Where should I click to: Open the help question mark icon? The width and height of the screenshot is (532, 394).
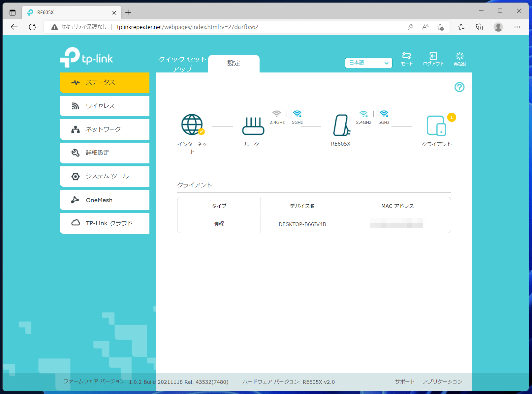(x=459, y=87)
